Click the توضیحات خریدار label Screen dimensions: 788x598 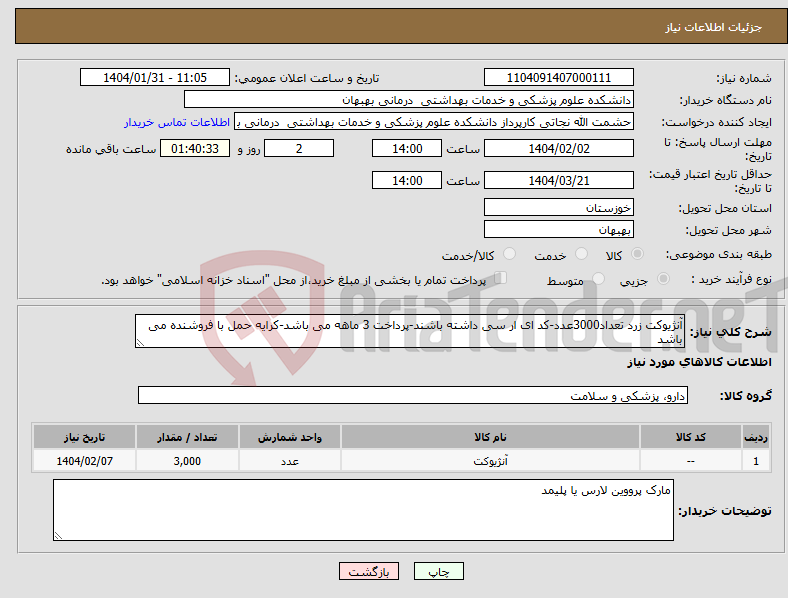tap(725, 511)
